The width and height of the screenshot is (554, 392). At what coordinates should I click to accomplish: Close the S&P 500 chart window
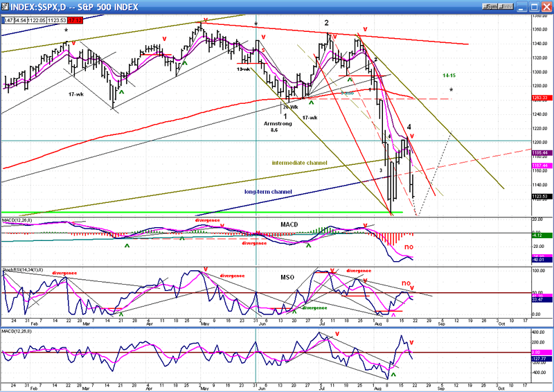point(546,6)
